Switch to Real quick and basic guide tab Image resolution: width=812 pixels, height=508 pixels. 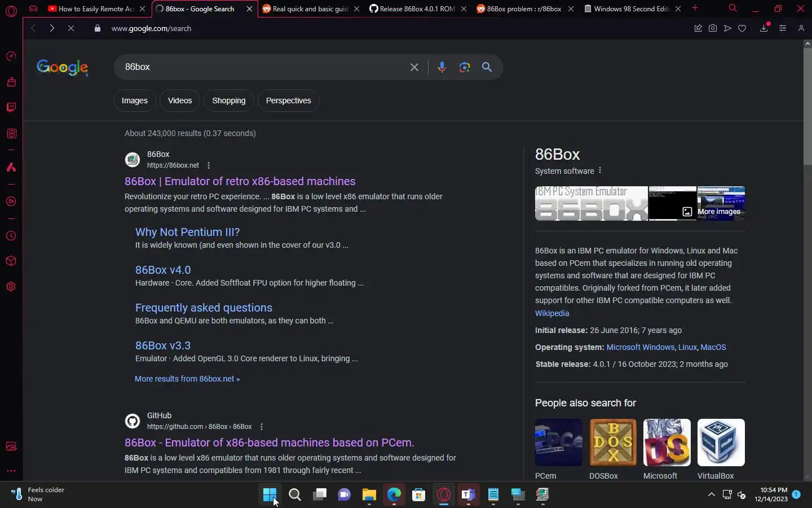(x=310, y=8)
